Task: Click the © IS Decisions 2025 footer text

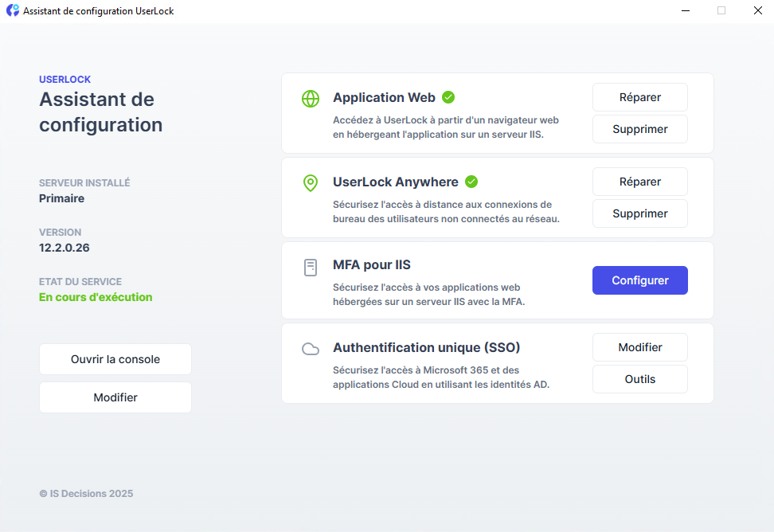Action: point(86,494)
